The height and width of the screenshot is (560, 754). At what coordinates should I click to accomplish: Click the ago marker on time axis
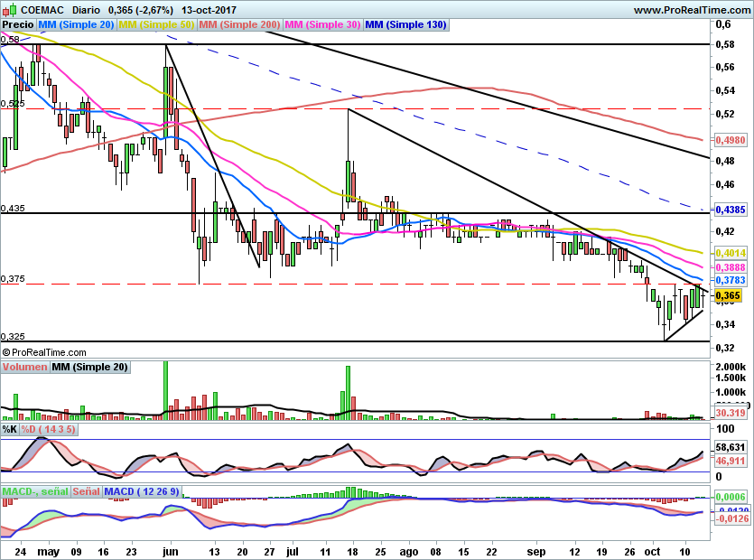[409, 552]
